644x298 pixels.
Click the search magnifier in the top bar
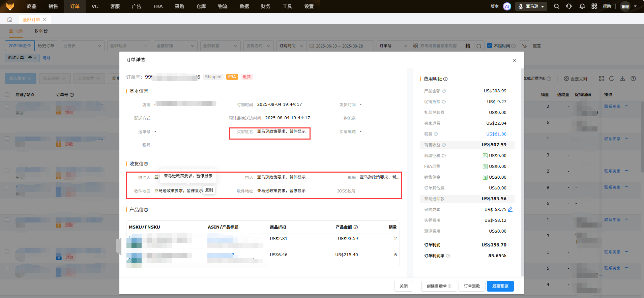click(x=557, y=6)
